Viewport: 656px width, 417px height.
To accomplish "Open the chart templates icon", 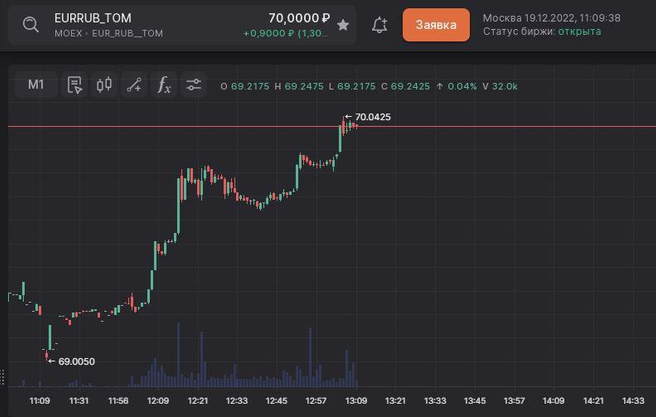I will [x=75, y=85].
